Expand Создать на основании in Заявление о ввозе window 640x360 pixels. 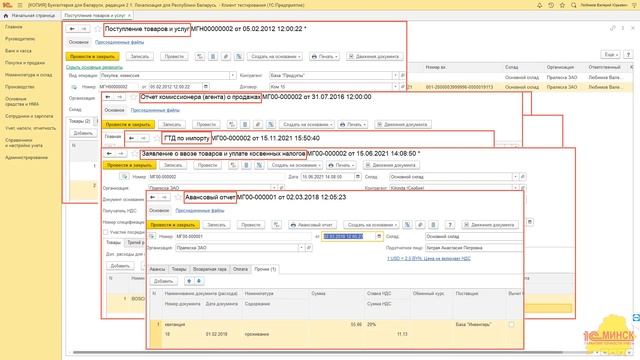(295, 165)
